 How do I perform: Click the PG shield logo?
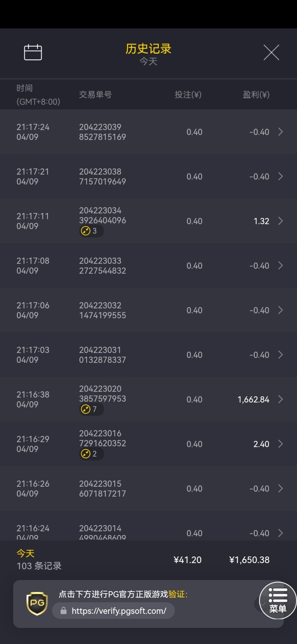pyautogui.click(x=37, y=604)
